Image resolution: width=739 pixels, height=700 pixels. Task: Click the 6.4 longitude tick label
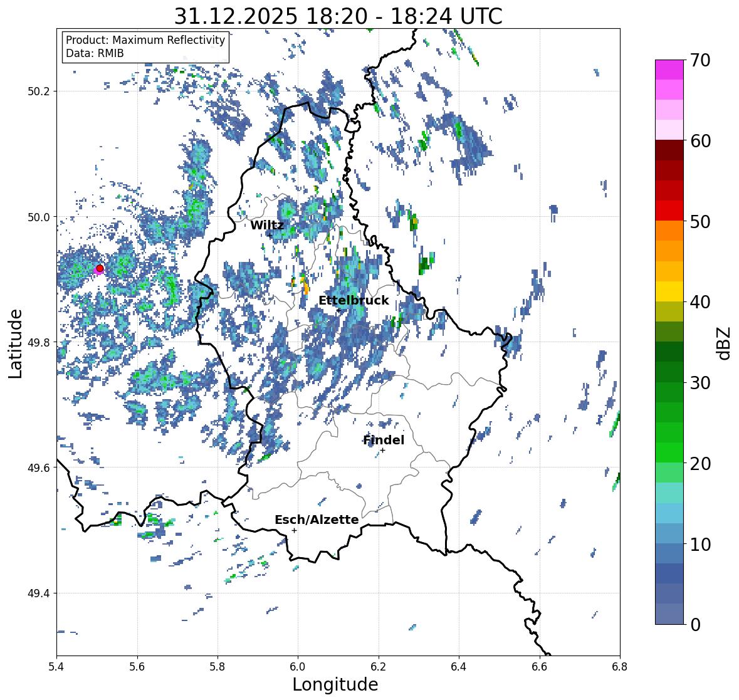459,667
